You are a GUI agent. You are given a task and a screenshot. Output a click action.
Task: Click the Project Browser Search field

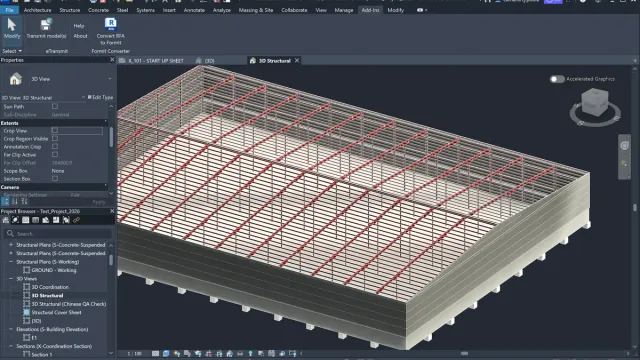pos(58,233)
